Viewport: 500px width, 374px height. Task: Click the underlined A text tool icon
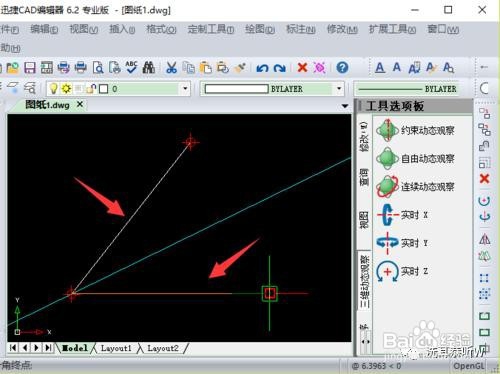coord(380,68)
